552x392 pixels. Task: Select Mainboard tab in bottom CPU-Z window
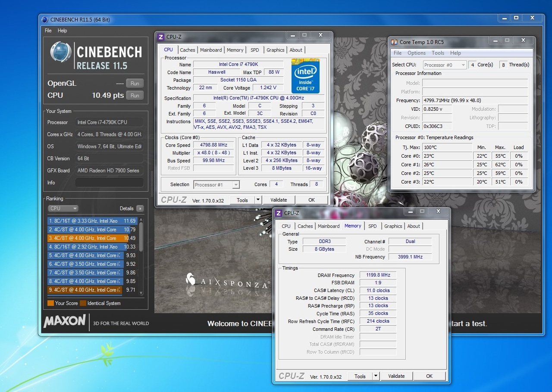329,226
